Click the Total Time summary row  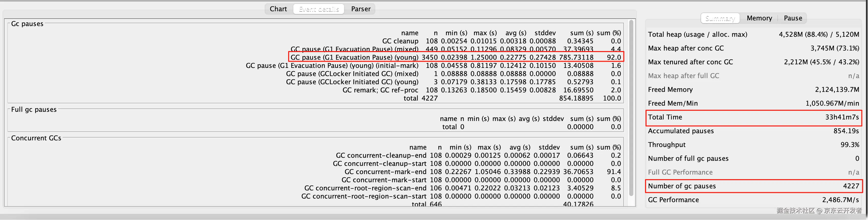tap(753, 117)
